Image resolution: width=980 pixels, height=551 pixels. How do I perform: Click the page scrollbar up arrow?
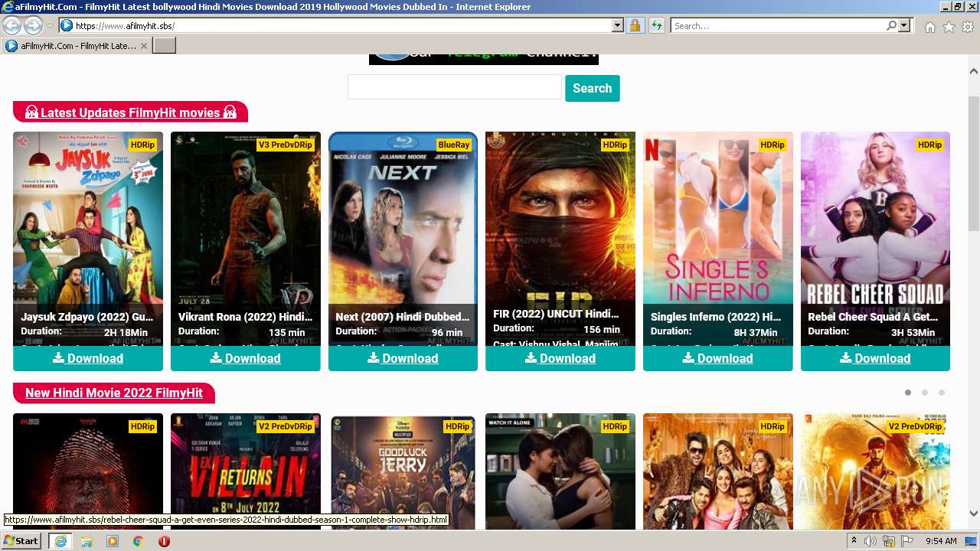coord(974,71)
